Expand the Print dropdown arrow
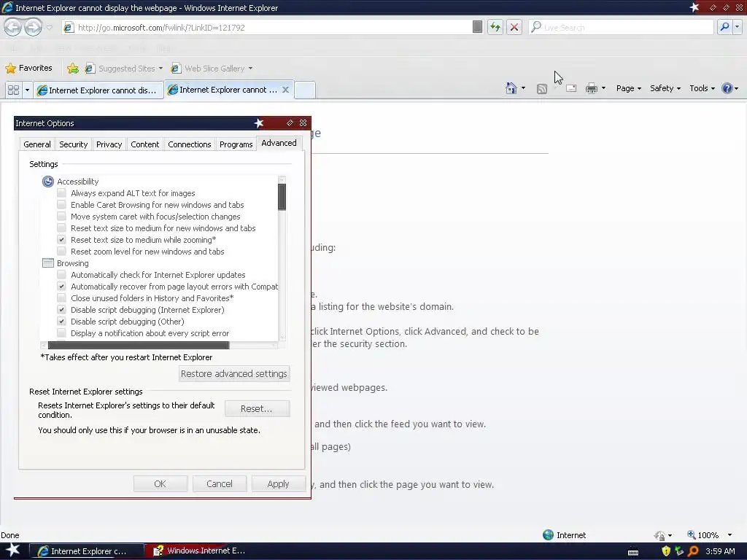This screenshot has width=747, height=560. pyautogui.click(x=603, y=88)
